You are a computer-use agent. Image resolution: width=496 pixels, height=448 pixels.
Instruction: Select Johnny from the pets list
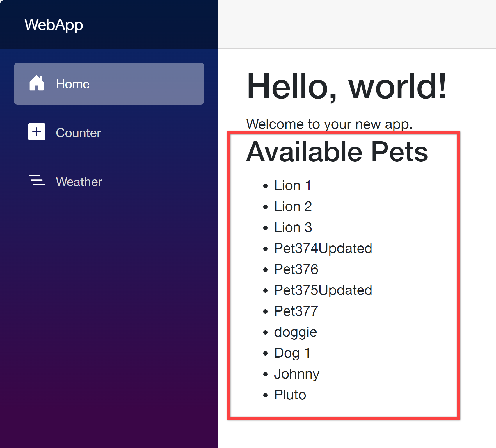coord(296,374)
